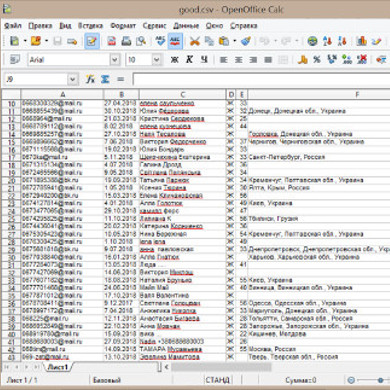Screen dimensions: 390x390
Task: Activate the Format Paintbrush icon
Action: 246,41
